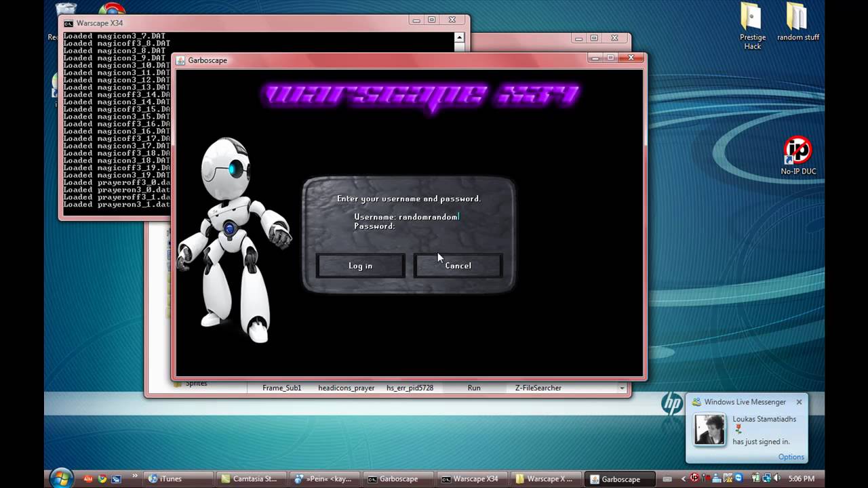Viewport: 868px width, 488px height.
Task: Maximize the Warscape X34 console window
Action: pyautogui.click(x=433, y=20)
